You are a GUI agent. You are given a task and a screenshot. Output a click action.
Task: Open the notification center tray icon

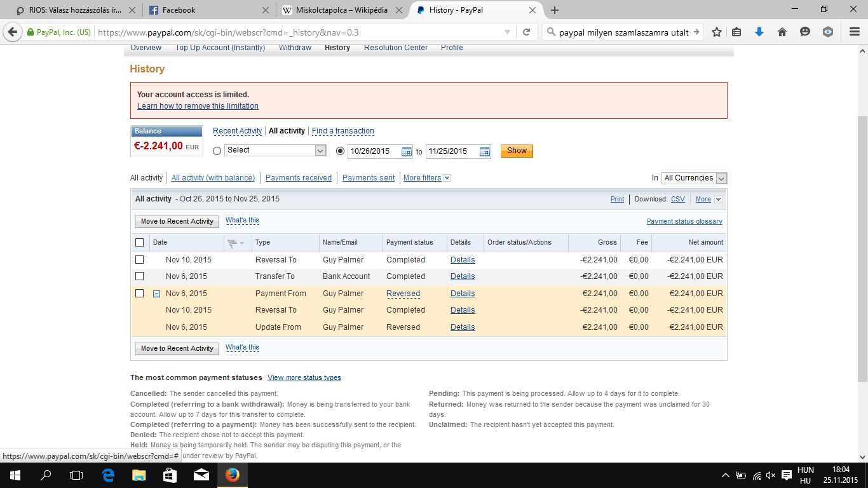pyautogui.click(x=786, y=475)
